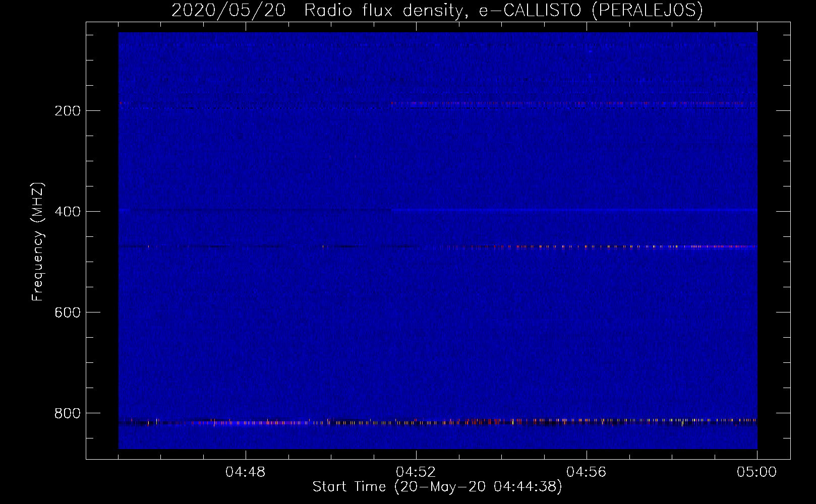This screenshot has height=504, width=816.
Task: Click the 'Start Time' axis label
Action: point(437,487)
